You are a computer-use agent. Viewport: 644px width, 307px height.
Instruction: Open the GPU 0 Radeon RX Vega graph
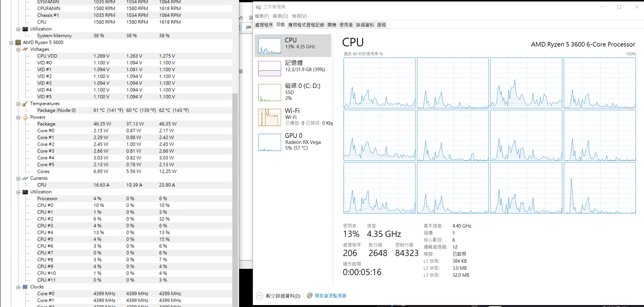[x=269, y=142]
